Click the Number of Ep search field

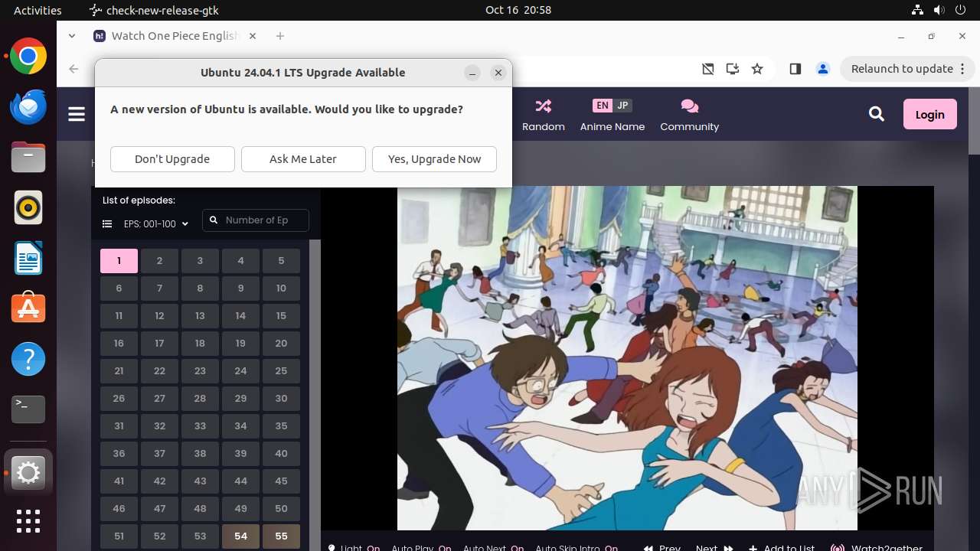(x=256, y=220)
